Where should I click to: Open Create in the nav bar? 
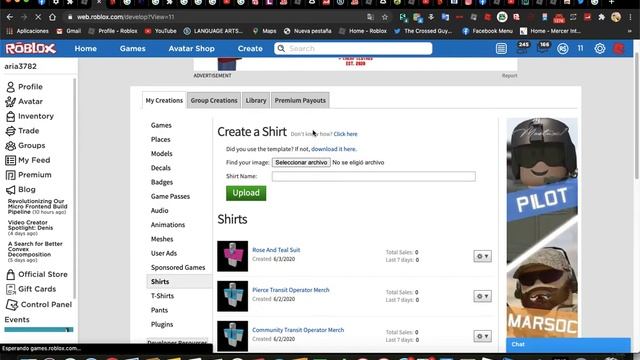250,49
